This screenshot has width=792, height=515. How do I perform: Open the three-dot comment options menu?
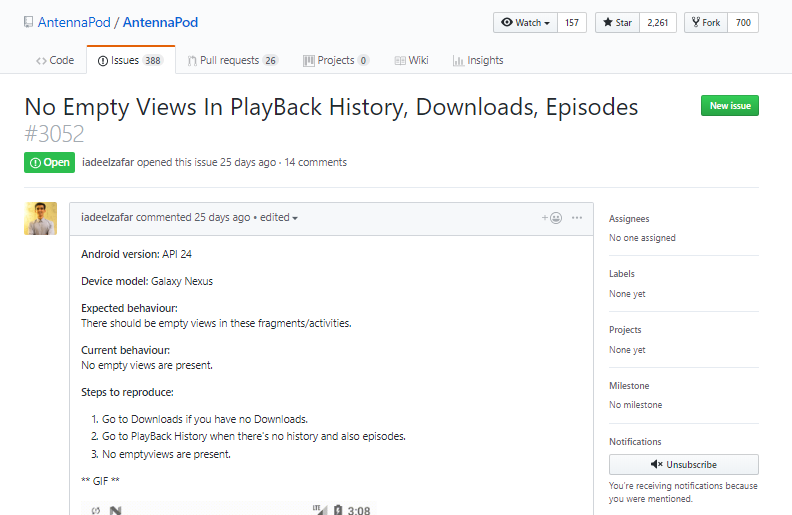click(x=577, y=217)
